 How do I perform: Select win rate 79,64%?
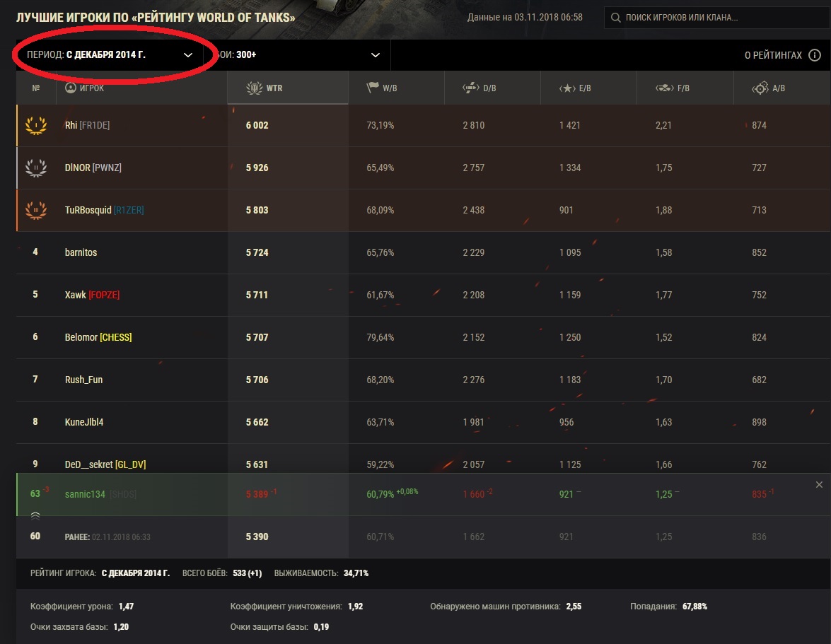pyautogui.click(x=380, y=337)
